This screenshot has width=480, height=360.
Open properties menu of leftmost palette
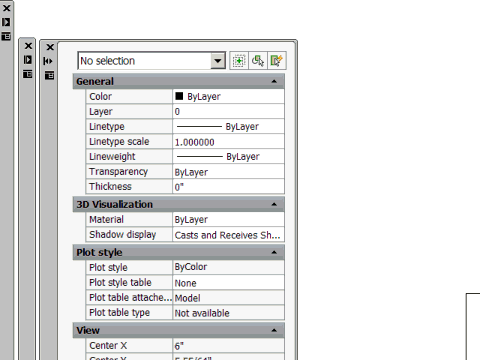coord(6,36)
